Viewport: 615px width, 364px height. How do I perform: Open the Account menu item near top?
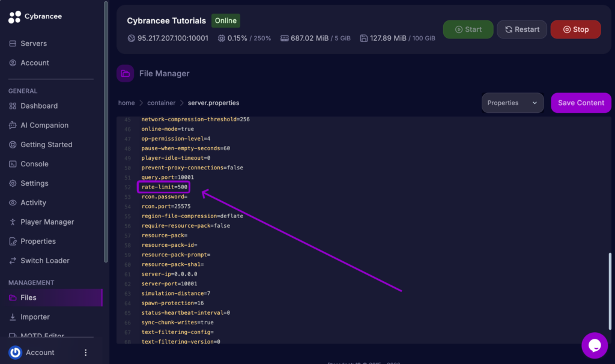tap(34, 62)
